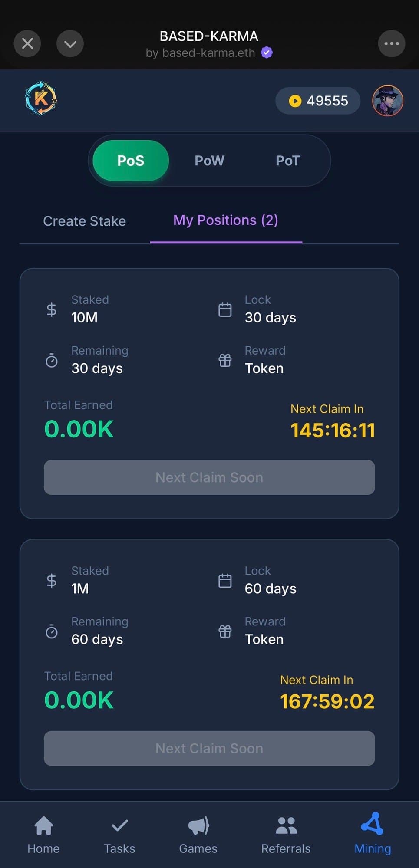This screenshot has width=419, height=868.
Task: Switch to PoT mining mode
Action: pyautogui.click(x=288, y=161)
